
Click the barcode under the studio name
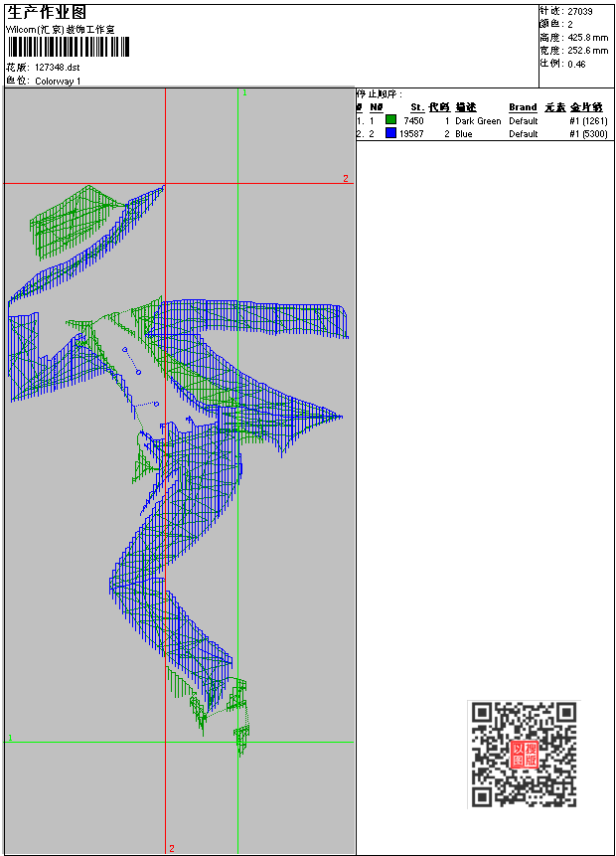click(69, 48)
